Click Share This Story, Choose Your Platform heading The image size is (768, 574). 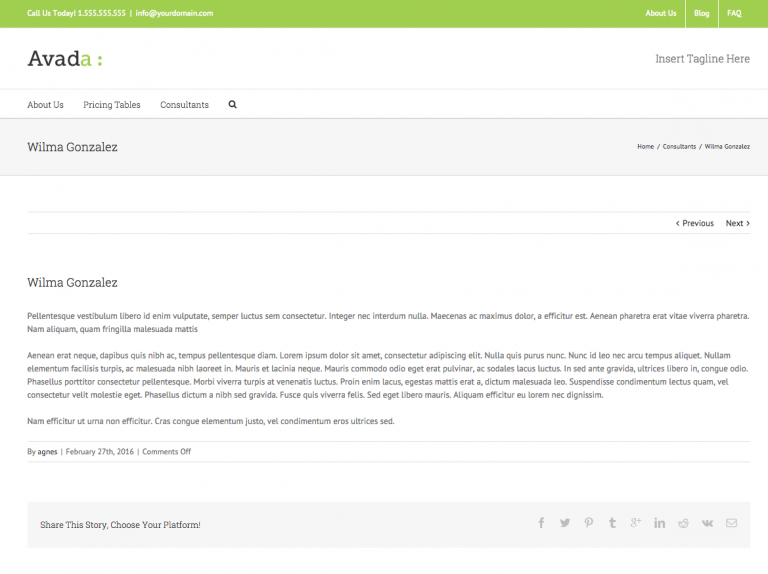tap(120, 525)
